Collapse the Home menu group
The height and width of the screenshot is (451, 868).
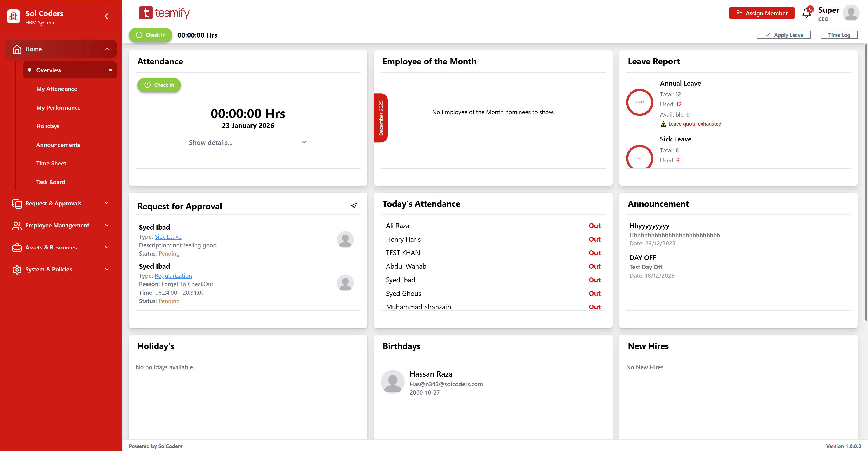tap(106, 49)
